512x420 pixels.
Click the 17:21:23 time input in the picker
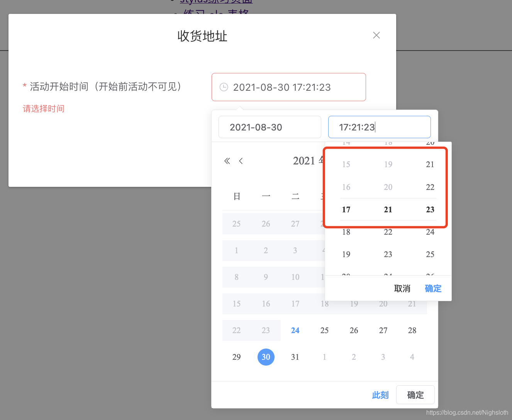point(380,127)
